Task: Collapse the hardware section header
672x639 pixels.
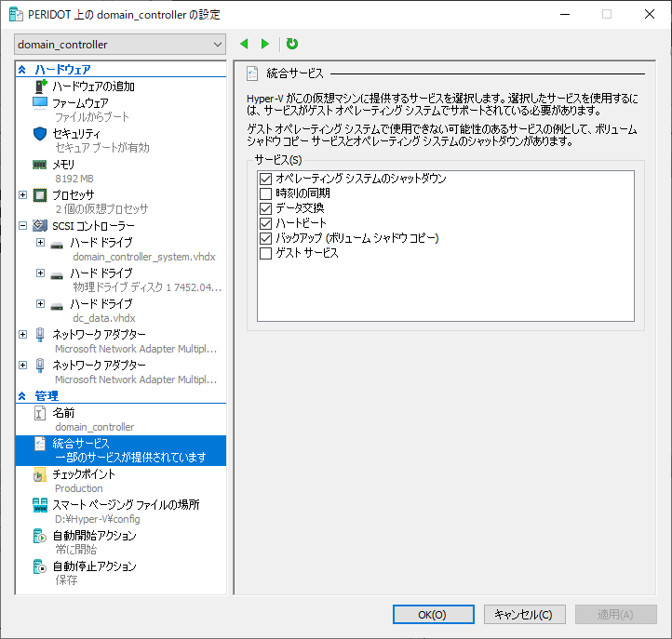Action: pos(22,70)
